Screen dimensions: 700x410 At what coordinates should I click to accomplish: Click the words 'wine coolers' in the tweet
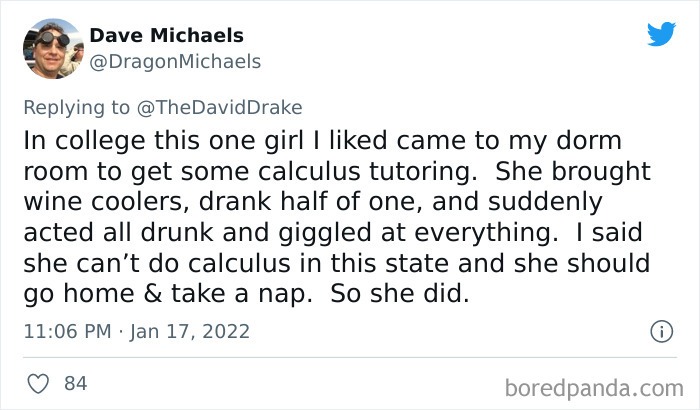pyautogui.click(x=104, y=202)
